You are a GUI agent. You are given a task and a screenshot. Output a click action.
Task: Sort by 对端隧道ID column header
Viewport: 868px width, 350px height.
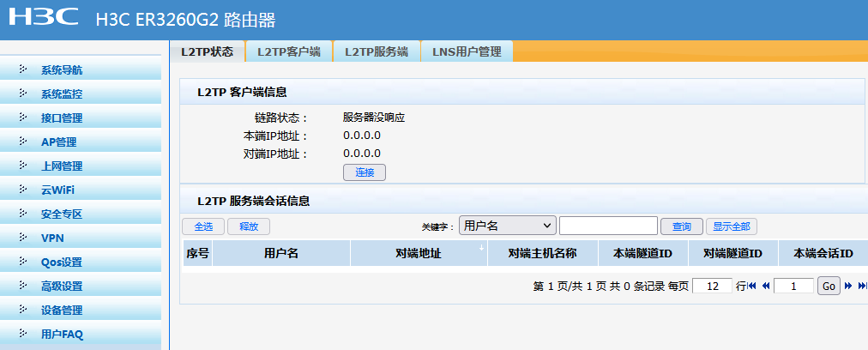point(733,254)
